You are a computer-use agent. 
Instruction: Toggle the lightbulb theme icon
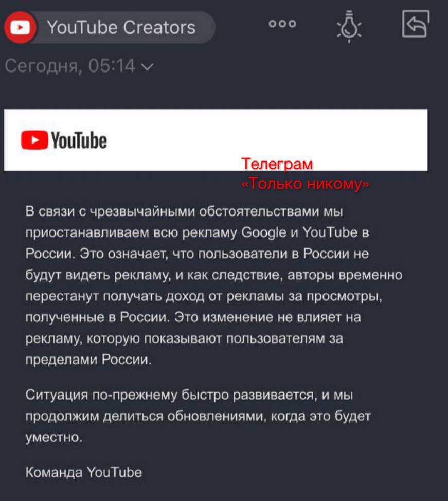pos(349,26)
